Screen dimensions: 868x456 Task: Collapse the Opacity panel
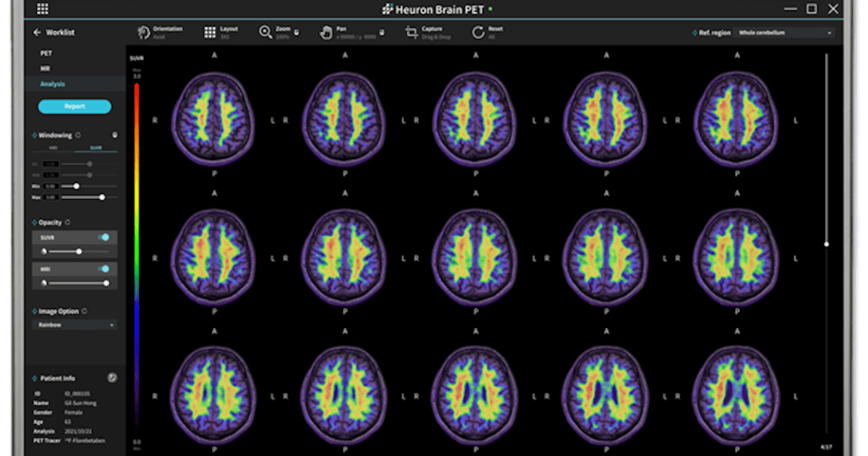[x=35, y=223]
